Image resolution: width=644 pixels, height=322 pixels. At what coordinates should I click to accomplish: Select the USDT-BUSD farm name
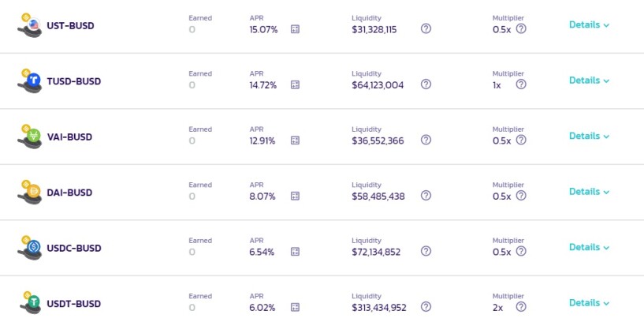coord(74,304)
